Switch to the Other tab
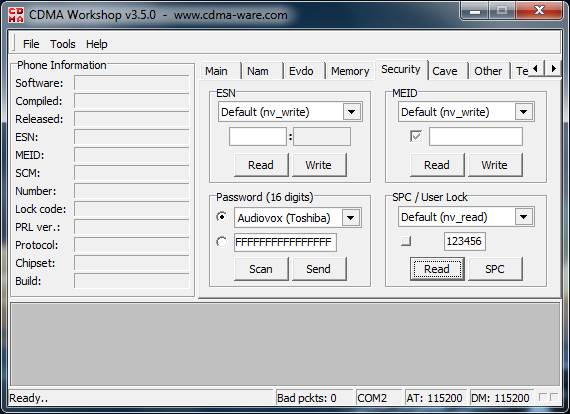 click(x=488, y=71)
